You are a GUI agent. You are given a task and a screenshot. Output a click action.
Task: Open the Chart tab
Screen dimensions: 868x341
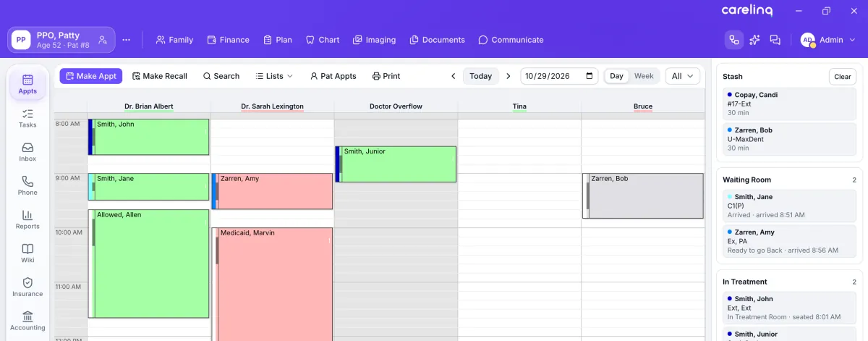323,40
